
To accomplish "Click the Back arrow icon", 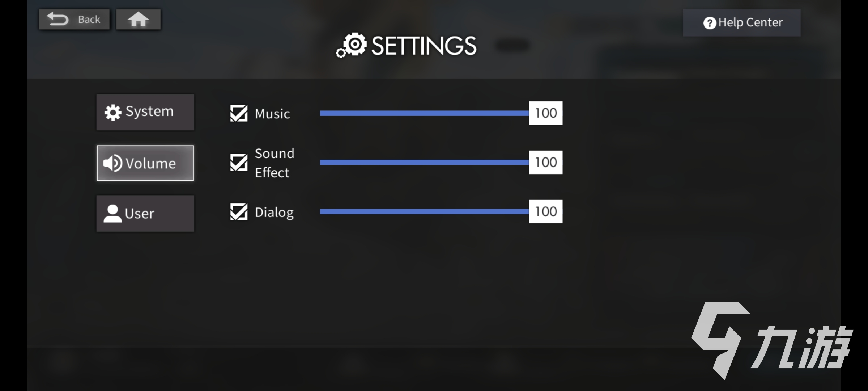I will pyautogui.click(x=58, y=19).
